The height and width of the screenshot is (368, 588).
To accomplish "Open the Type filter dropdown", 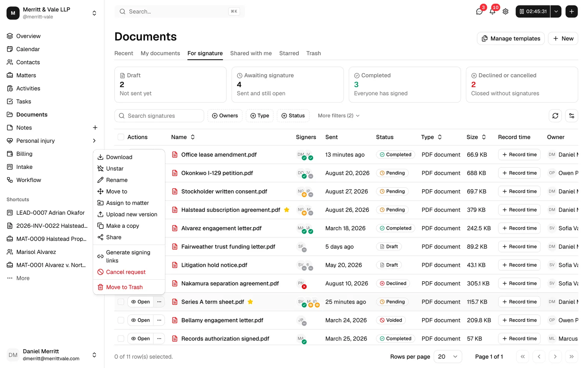I will 259,116.
